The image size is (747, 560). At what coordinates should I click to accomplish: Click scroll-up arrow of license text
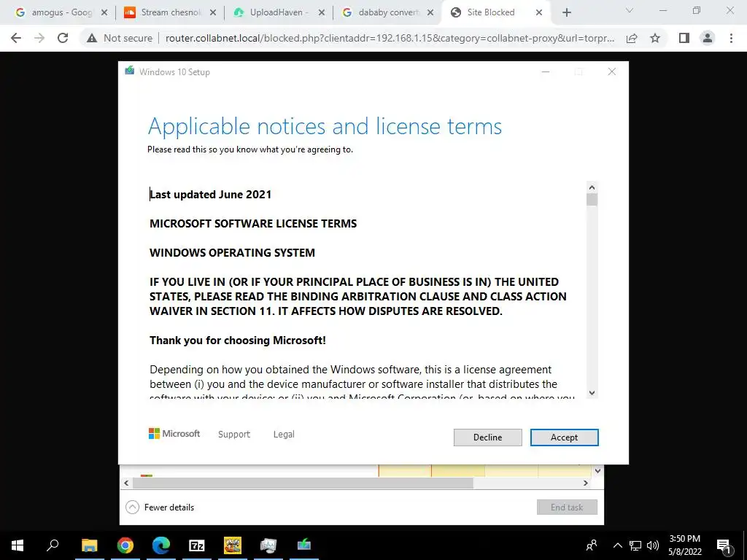pos(592,187)
